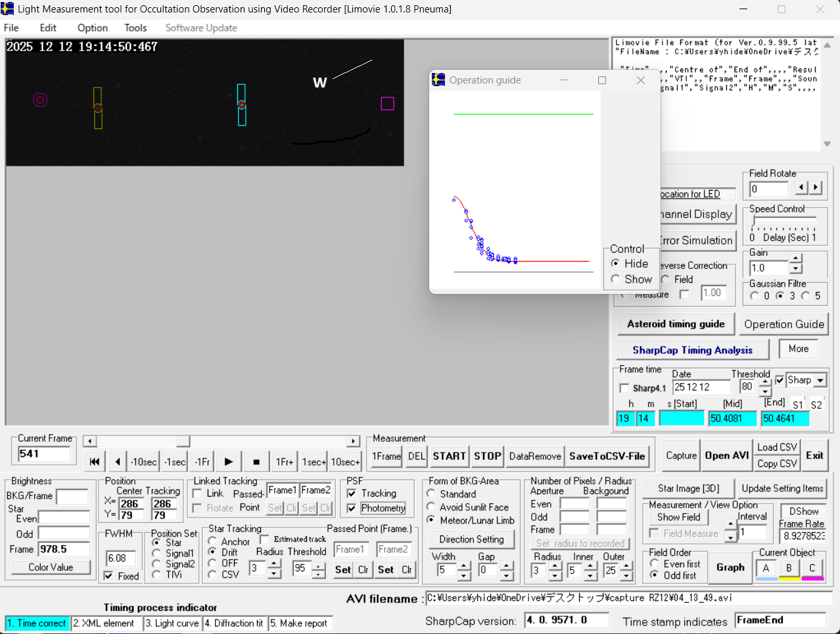
Task: Play the video in reverse
Action: click(x=118, y=462)
